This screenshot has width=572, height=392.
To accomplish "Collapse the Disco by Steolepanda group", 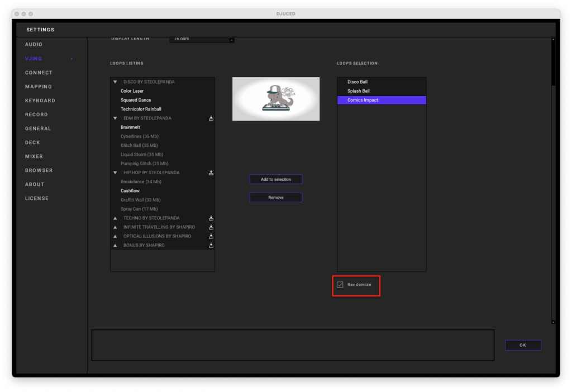I will coord(115,82).
